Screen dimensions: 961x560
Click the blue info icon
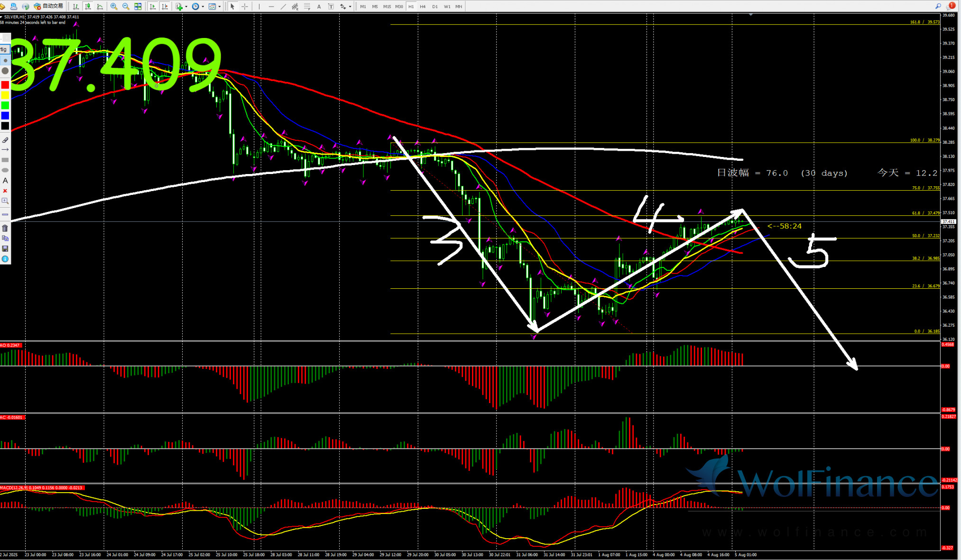pyautogui.click(x=5, y=259)
